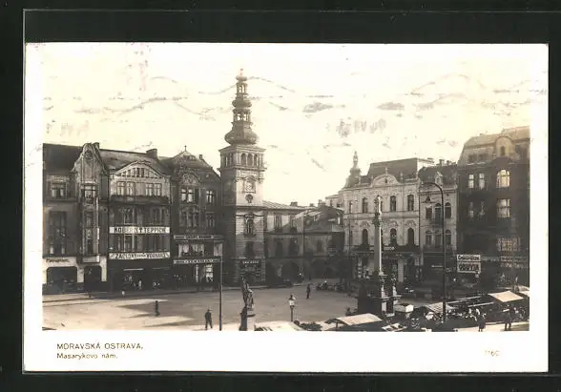Select the Masarykovo nám. caption line
Image resolution: width=561 pixels, height=392 pixels.
coord(87,356)
